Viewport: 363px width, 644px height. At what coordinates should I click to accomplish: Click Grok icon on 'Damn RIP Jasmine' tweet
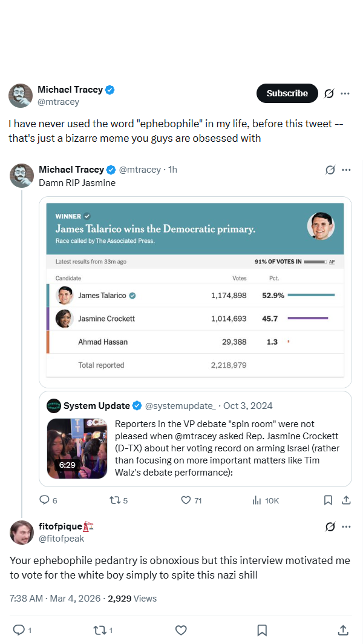(x=330, y=170)
